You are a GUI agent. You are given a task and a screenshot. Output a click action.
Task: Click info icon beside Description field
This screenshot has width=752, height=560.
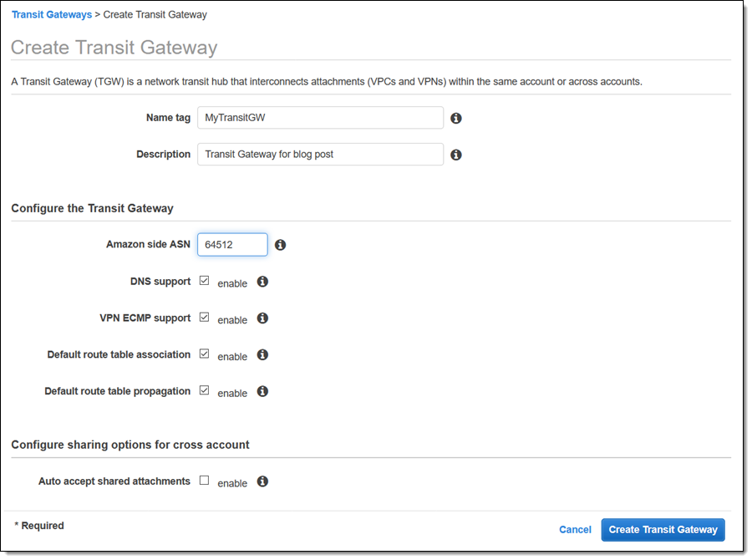456,155
